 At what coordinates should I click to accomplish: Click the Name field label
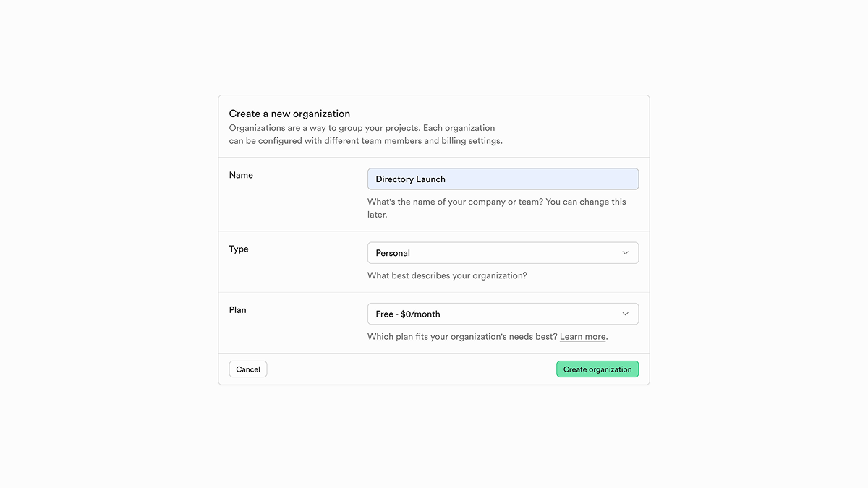point(241,175)
